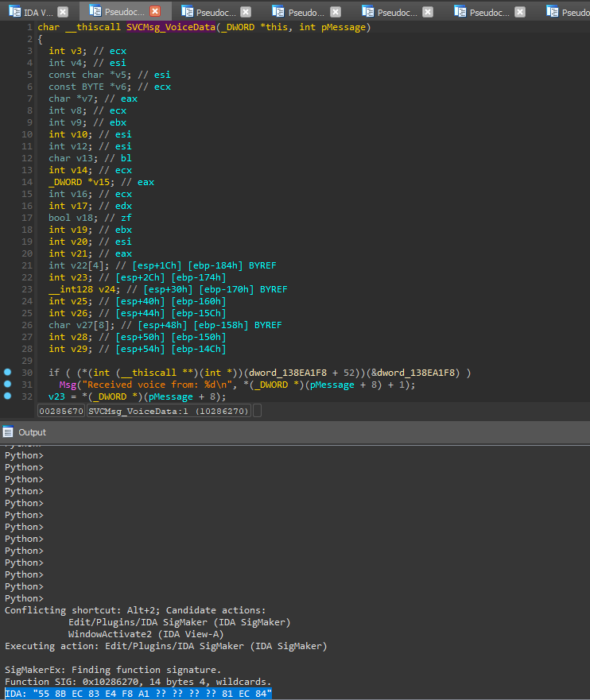This screenshot has height=700, width=590.
Task: Click the Output panel list icon
Action: [8, 431]
